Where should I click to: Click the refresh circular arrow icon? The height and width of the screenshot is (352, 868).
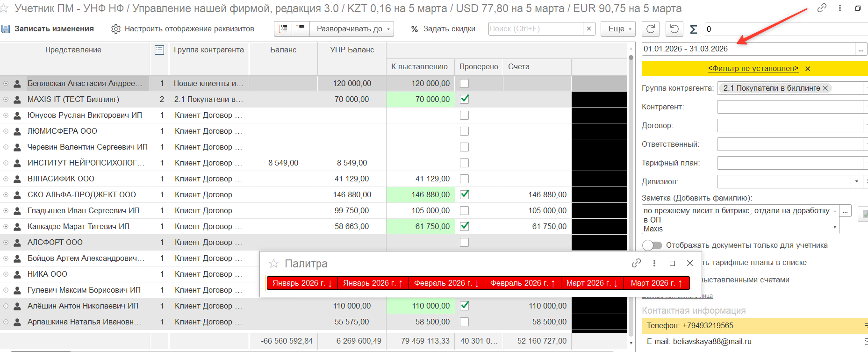coord(650,29)
